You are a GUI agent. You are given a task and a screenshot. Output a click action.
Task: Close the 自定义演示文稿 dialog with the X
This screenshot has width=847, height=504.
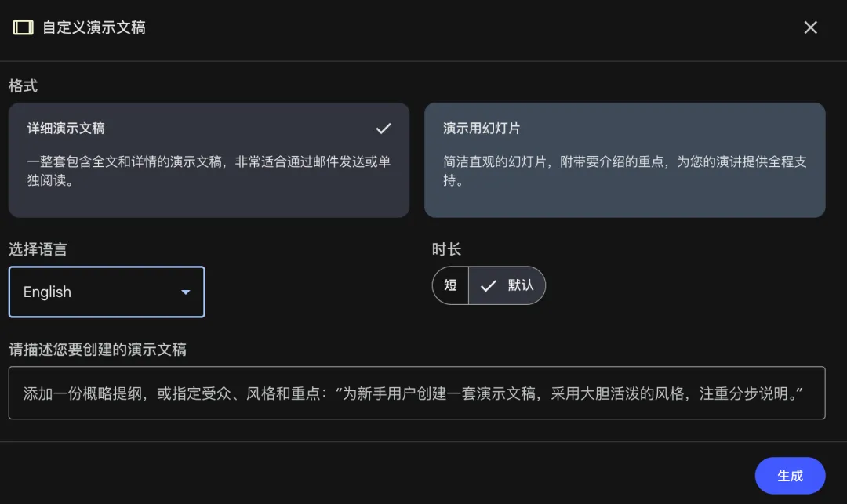tap(810, 27)
